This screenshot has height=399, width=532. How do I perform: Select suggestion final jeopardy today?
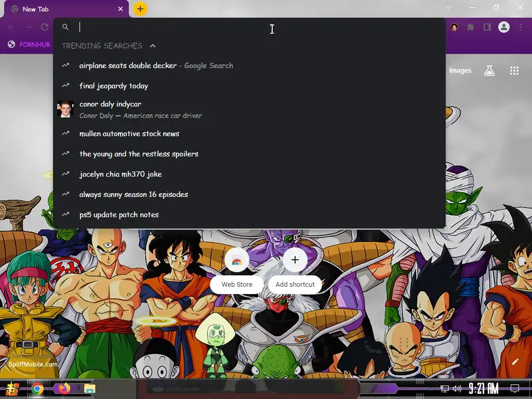[249, 86]
